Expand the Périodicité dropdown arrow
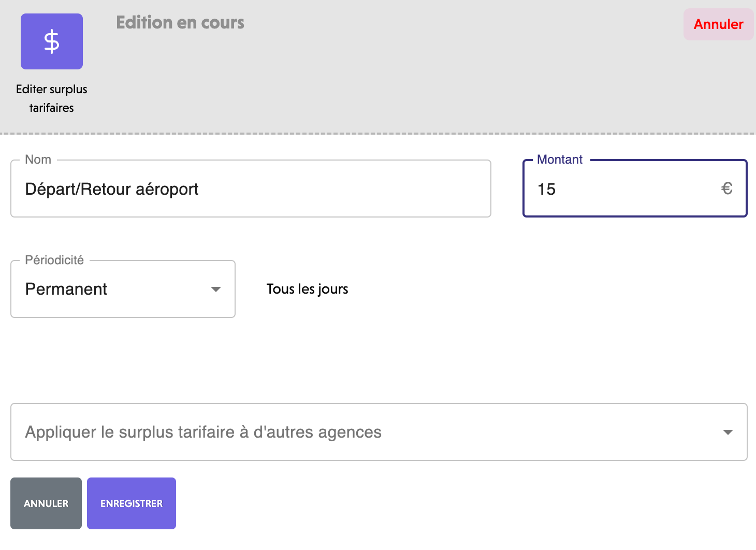Image resolution: width=756 pixels, height=550 pixels. (216, 289)
